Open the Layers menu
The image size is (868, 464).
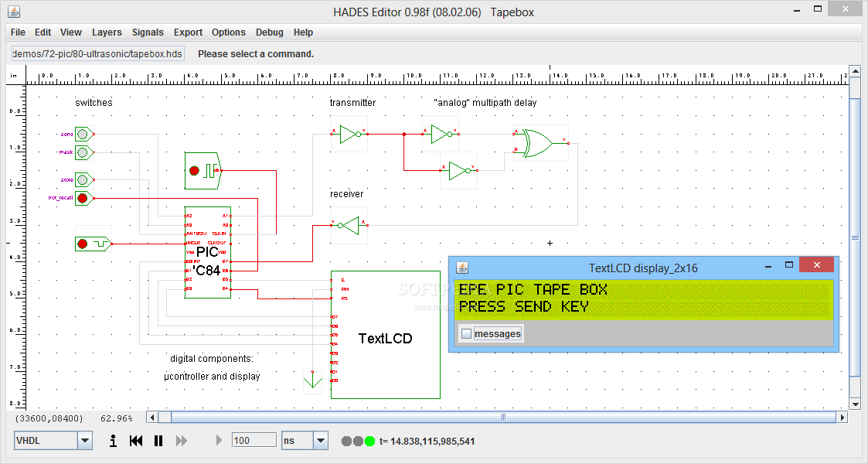pyautogui.click(x=107, y=32)
